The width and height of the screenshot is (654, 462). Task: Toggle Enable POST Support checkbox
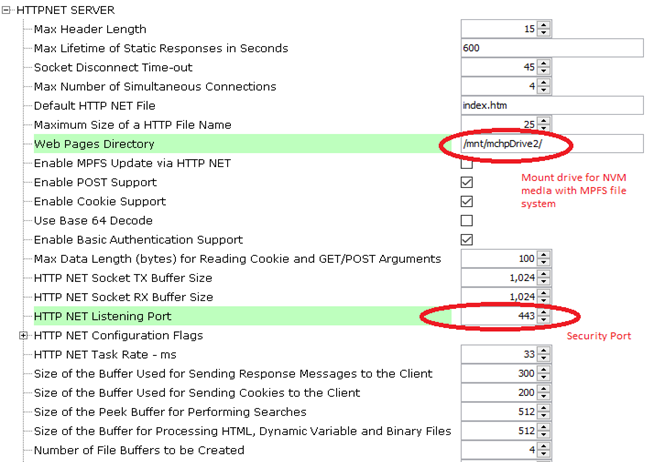pos(466,182)
